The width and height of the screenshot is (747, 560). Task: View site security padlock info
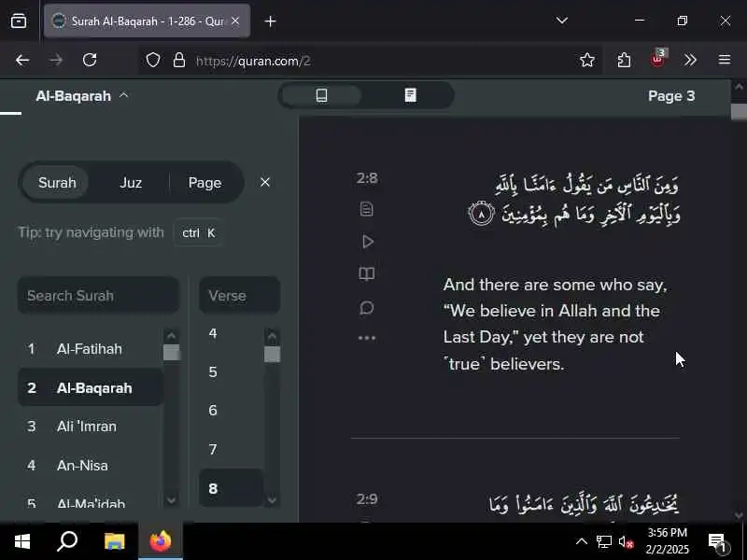pyautogui.click(x=179, y=60)
